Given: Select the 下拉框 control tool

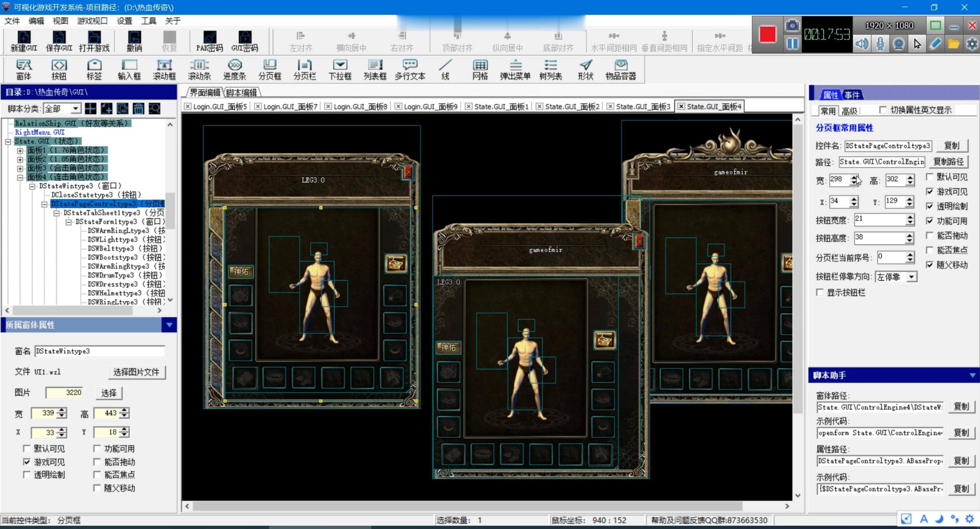Looking at the screenshot, I should (340, 69).
